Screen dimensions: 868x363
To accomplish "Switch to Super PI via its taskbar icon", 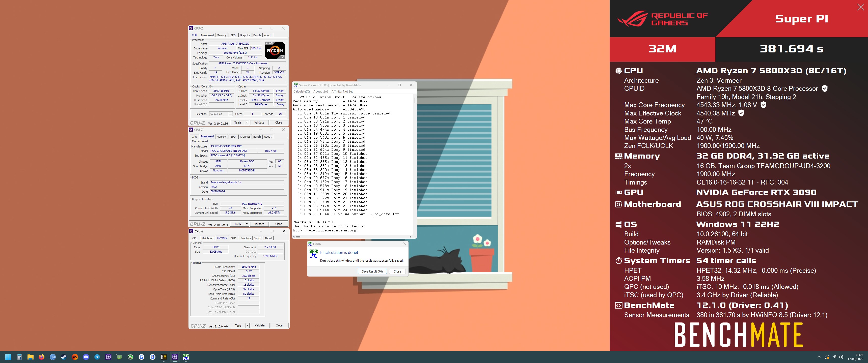I will tap(186, 357).
